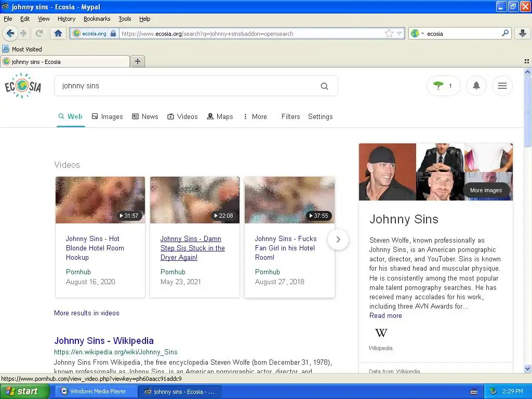Open the Most Visited bookmarks folder

coord(22,49)
